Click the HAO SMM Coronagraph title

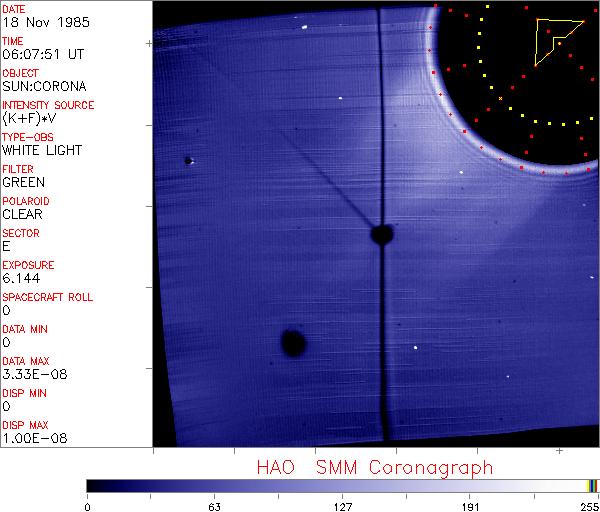(x=375, y=467)
